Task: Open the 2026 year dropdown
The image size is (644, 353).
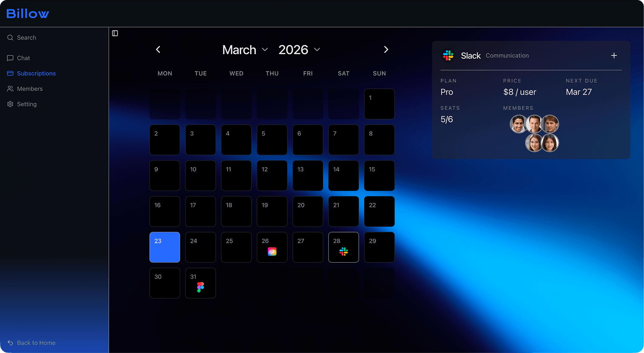Action: (299, 49)
